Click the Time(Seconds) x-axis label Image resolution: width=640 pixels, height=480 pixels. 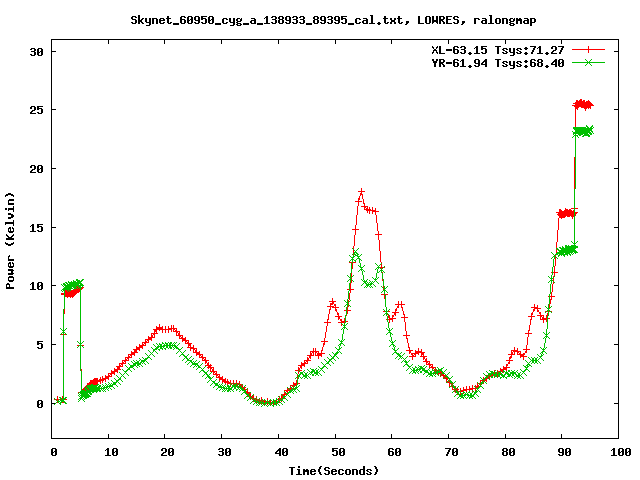(337, 470)
